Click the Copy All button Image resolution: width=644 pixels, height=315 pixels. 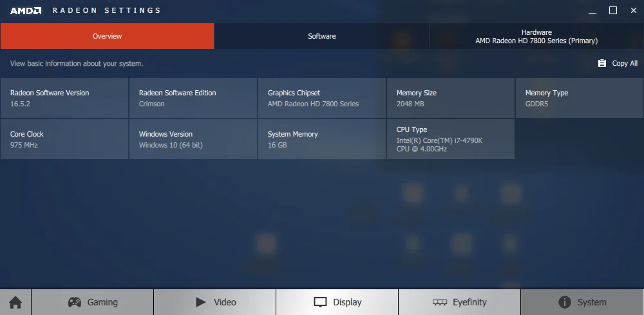pos(618,63)
